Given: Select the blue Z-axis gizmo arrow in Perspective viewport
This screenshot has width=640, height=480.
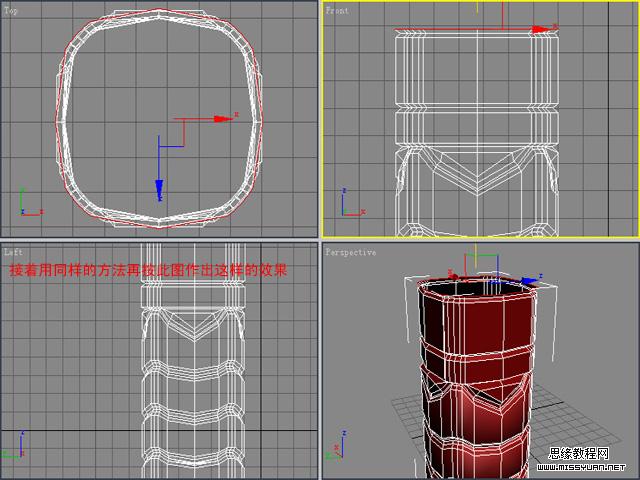Looking at the screenshot, I should (x=529, y=281).
